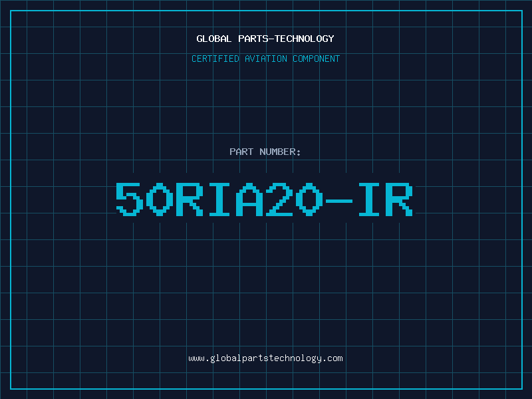Open the www.globalpartstechnology.com website link
Viewport: 532px width, 399px height.
(x=265, y=358)
